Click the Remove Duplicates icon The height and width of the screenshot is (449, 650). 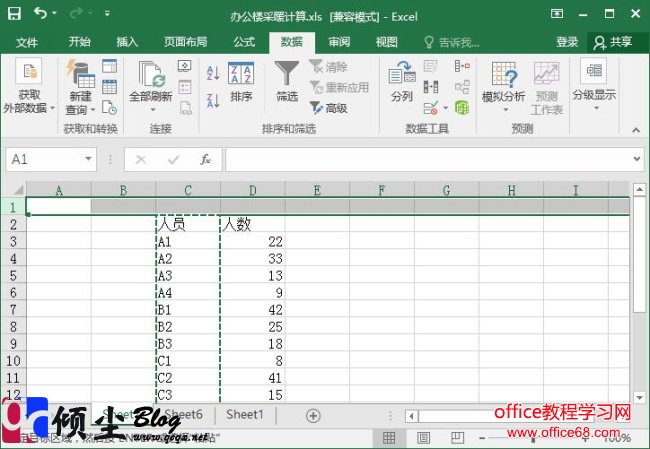click(431, 87)
